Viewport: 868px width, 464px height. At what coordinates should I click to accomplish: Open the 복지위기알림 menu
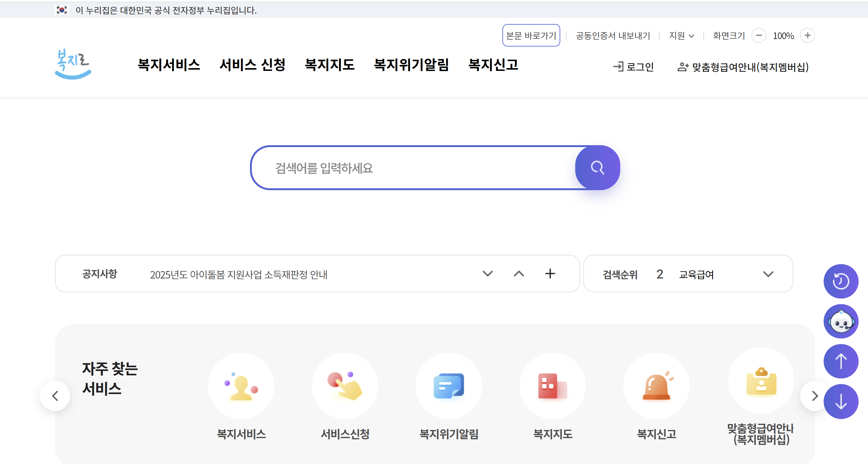click(x=412, y=65)
